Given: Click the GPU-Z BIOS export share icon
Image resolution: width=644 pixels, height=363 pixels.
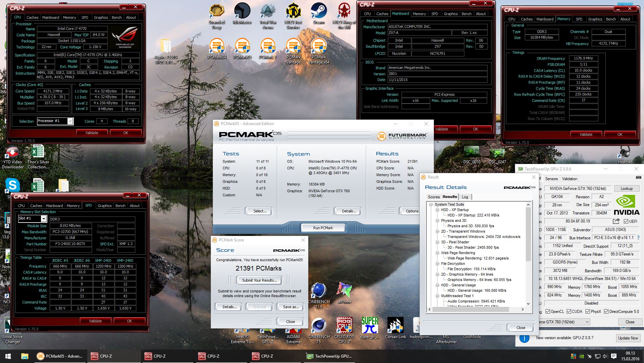Looking at the screenshot, I should click(616, 221).
